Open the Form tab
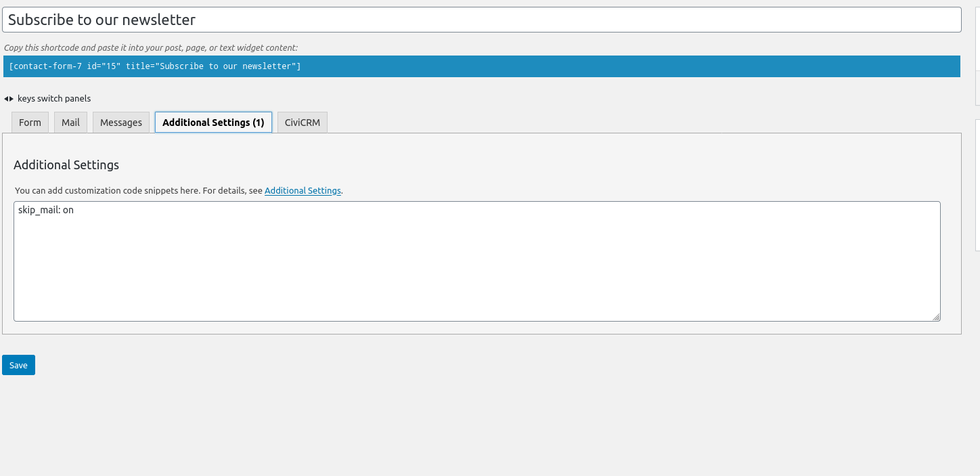This screenshot has height=476, width=980. (30, 123)
